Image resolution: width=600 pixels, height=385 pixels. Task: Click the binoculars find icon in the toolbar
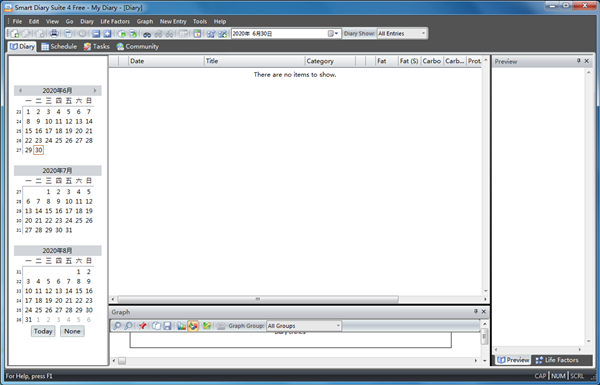pos(147,34)
